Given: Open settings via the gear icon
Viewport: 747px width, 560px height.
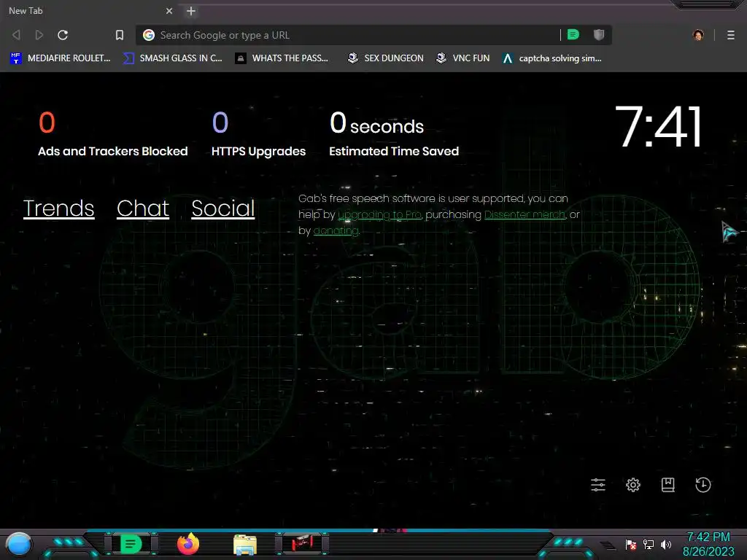Looking at the screenshot, I should click(632, 485).
